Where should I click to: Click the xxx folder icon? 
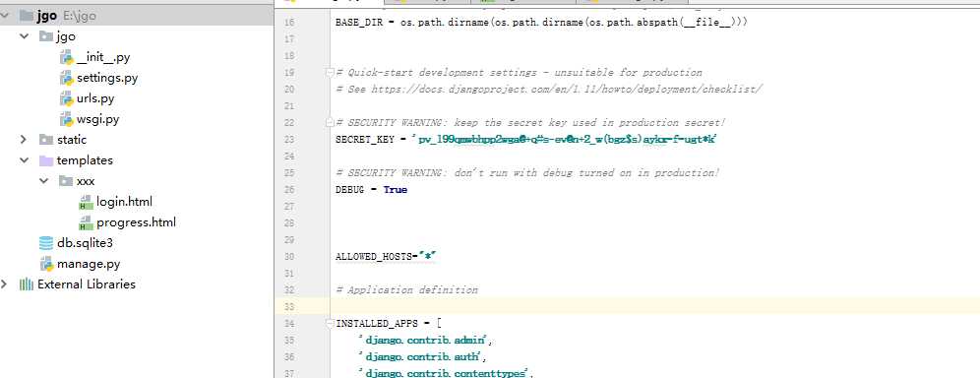point(66,181)
